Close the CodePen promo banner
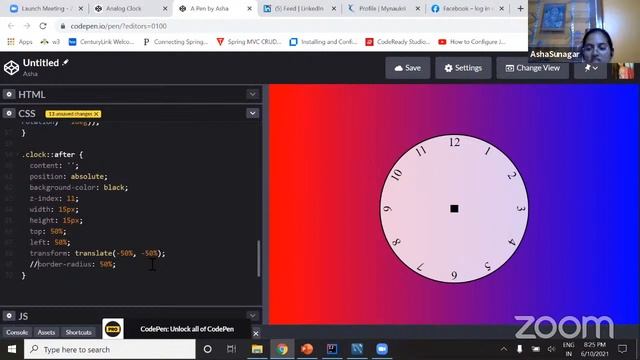The image size is (640, 360). tap(256, 333)
